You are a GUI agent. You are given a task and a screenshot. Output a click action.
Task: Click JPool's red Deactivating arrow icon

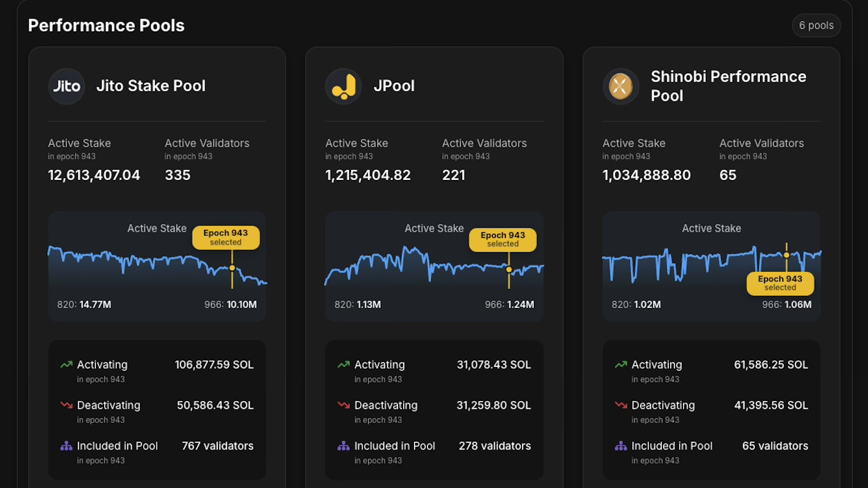343,405
